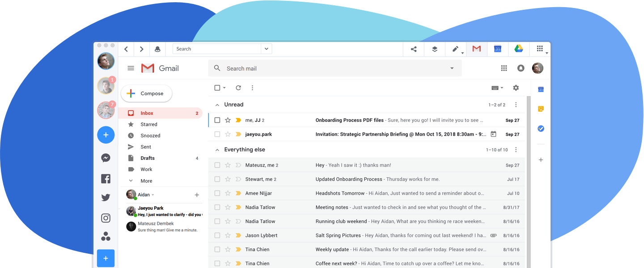The height and width of the screenshot is (268, 644).
Task: Open mail toolbar more options three dots
Action: (252, 88)
